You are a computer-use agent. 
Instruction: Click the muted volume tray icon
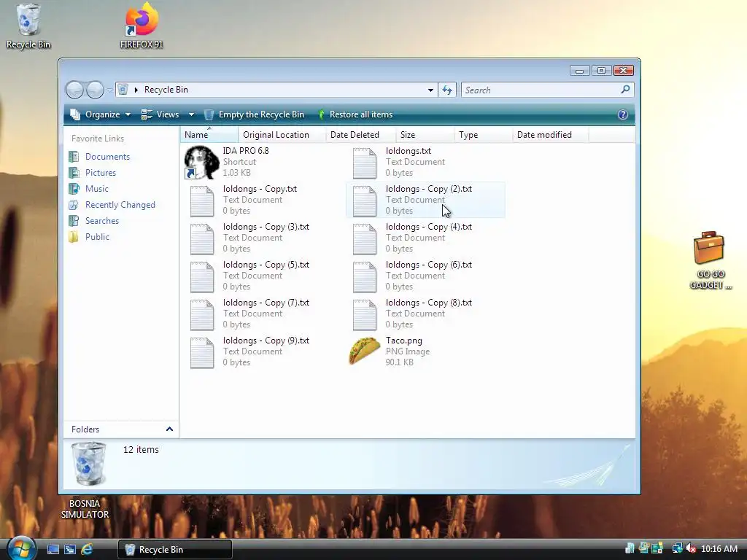[690, 548]
